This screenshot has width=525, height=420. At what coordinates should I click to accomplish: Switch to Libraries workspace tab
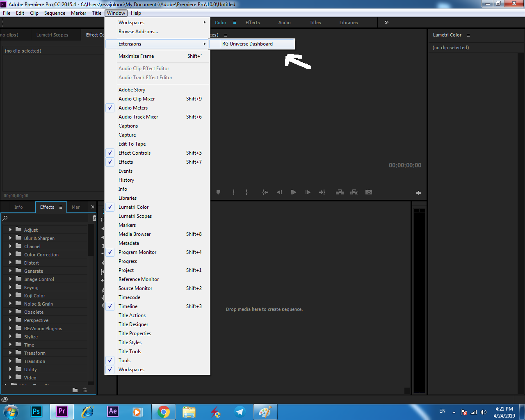pos(349,23)
